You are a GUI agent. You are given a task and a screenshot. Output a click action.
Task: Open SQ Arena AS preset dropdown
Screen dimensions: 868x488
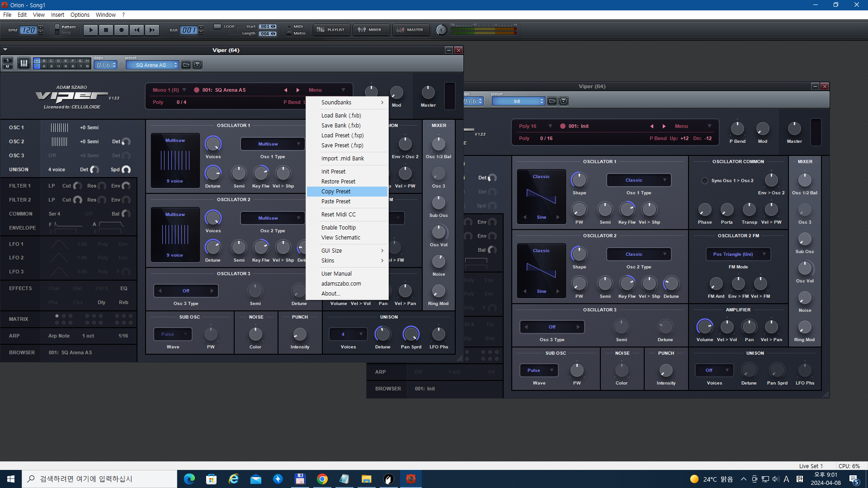click(x=152, y=65)
